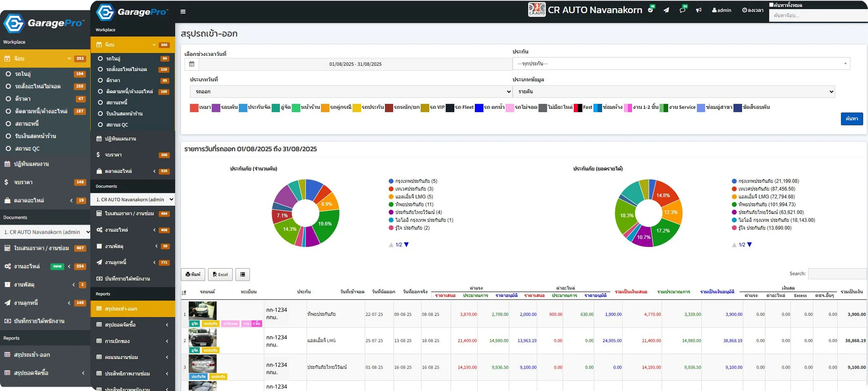The image size is (868, 391).
Task: Click the list icon button beside Excel
Action: tap(243, 275)
